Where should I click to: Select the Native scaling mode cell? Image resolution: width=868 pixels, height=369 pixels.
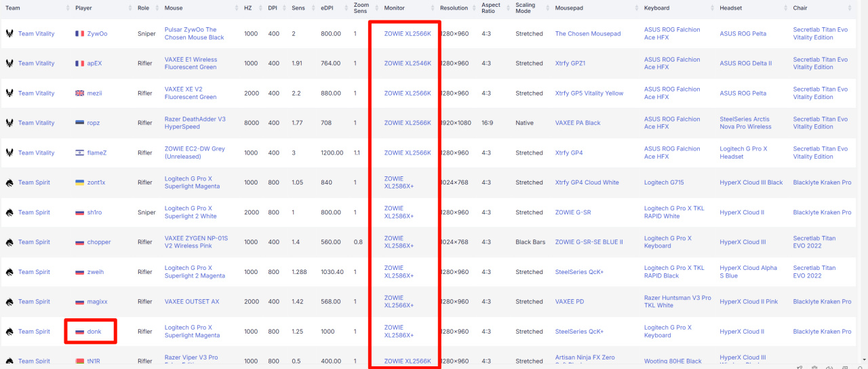525,123
